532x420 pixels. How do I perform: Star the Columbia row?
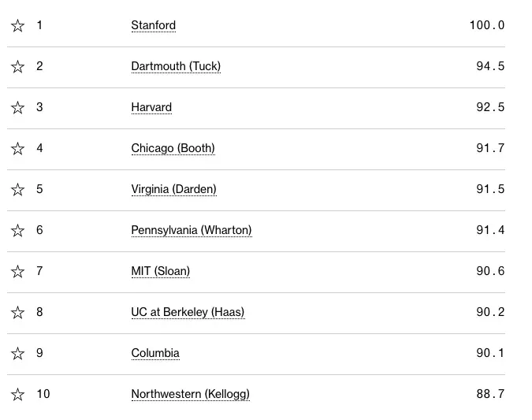point(17,354)
